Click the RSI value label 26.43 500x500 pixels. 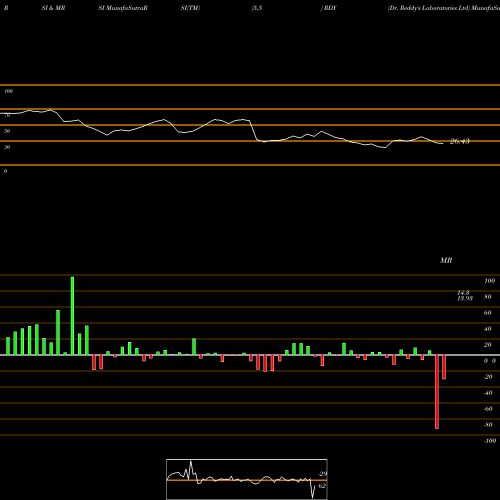click(x=460, y=141)
